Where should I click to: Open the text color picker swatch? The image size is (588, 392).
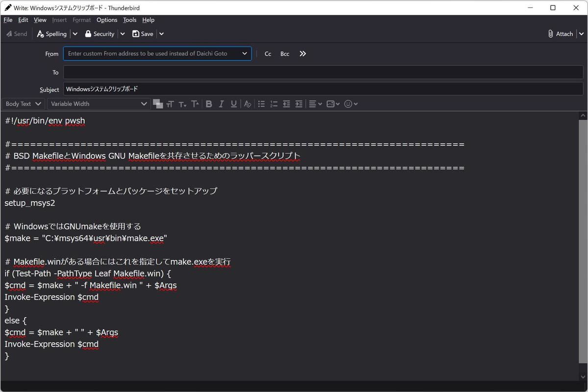pyautogui.click(x=157, y=103)
